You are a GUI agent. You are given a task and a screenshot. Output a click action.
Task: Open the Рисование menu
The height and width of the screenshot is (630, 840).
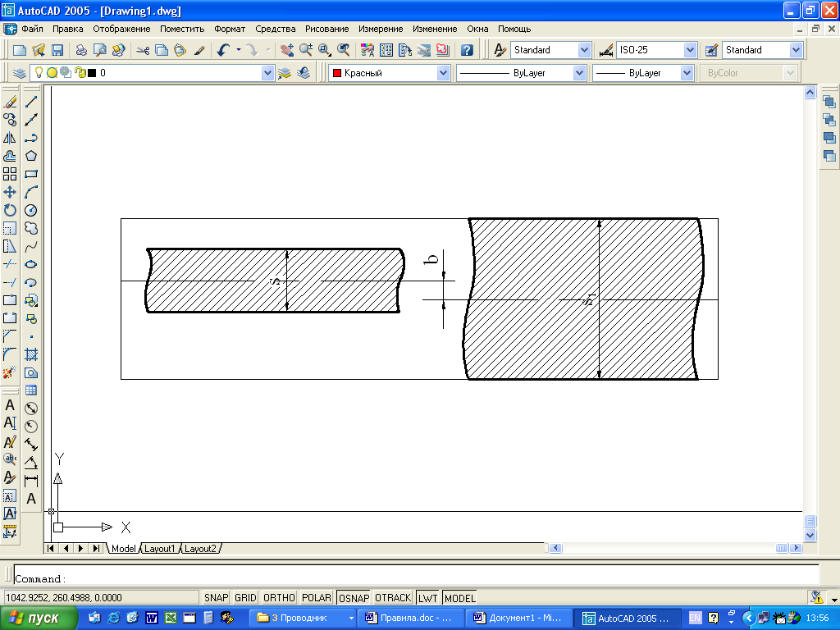click(326, 29)
